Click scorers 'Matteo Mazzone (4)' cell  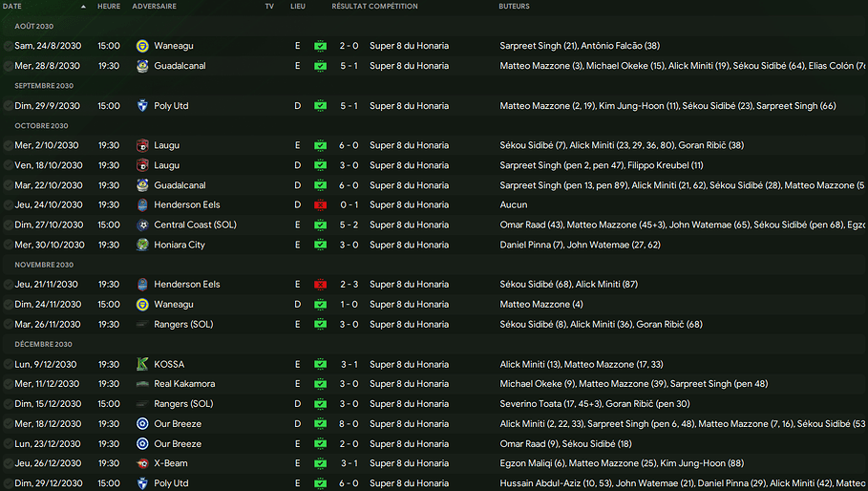point(540,305)
